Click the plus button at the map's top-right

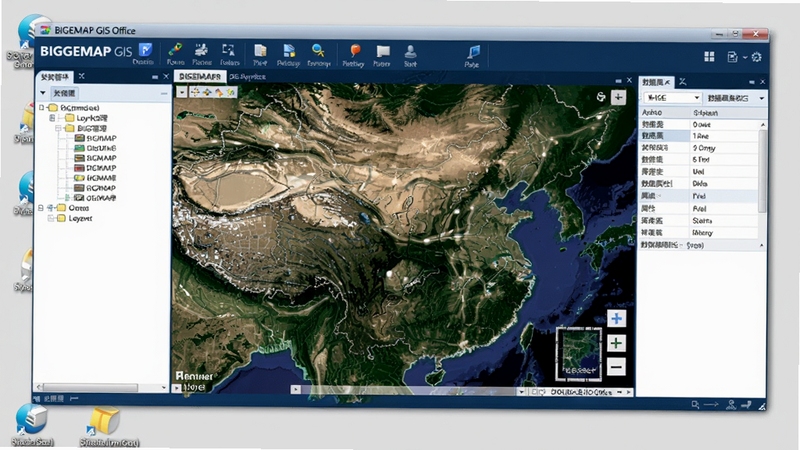pos(618,97)
